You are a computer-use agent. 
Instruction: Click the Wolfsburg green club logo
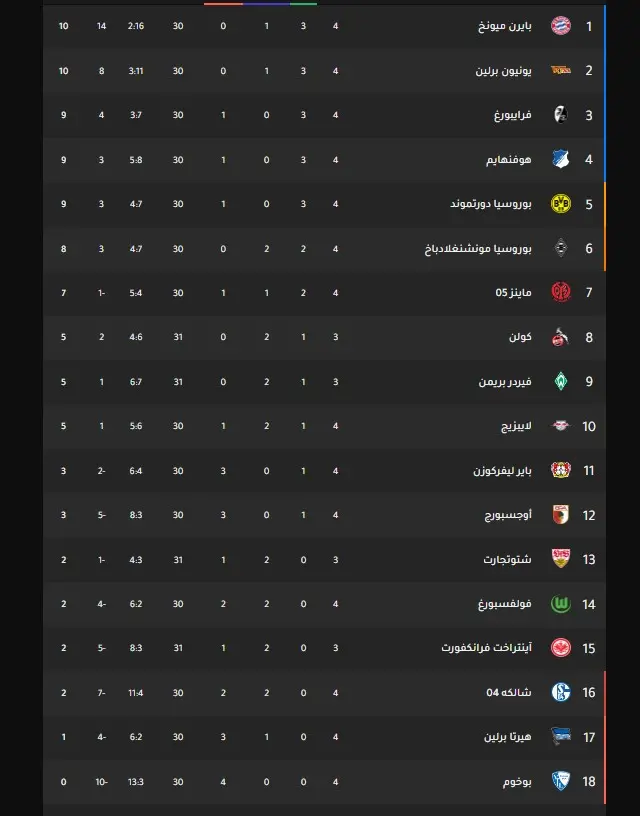(x=560, y=604)
